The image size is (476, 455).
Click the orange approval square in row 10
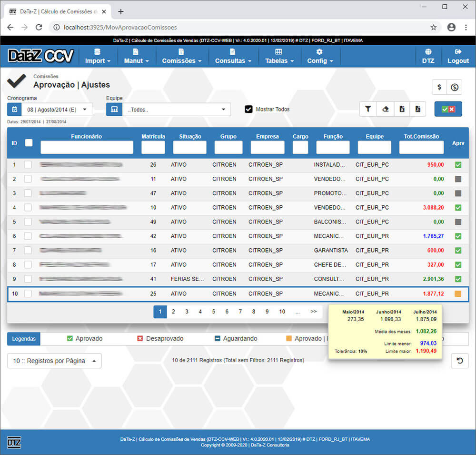[x=458, y=294]
